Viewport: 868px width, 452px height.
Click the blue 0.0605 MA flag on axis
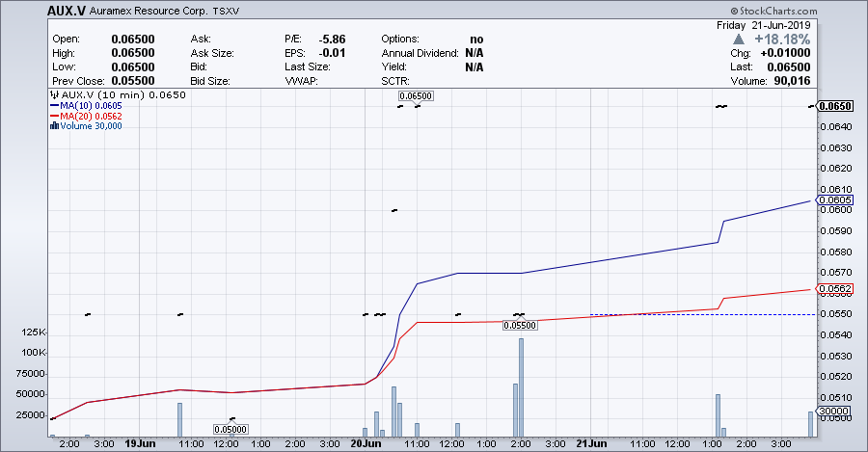(835, 199)
